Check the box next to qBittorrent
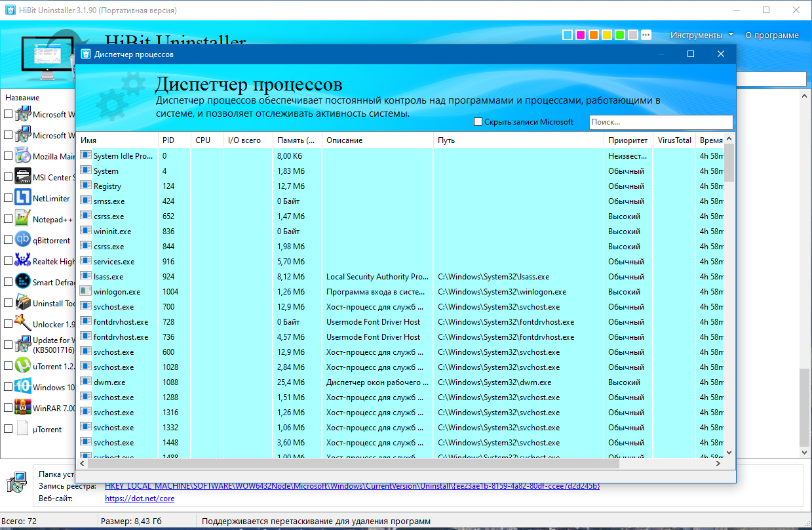Image resolution: width=812 pixels, height=530 pixels. click(x=8, y=239)
